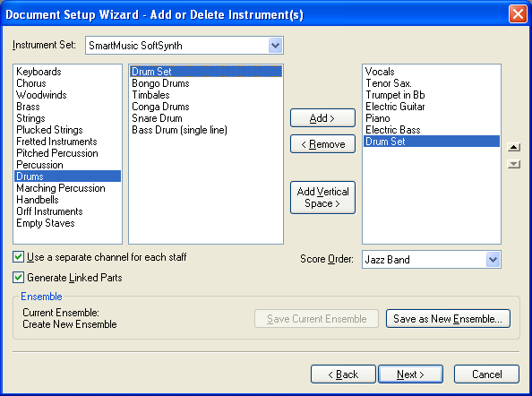
Task: Remove the selected instrument
Action: click(322, 144)
